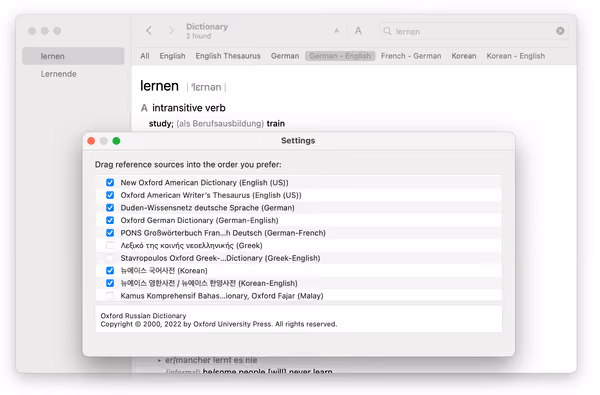Uncheck Duden-Wissensnetz deutsche Sprache
This screenshot has height=395, width=600.
110,208
